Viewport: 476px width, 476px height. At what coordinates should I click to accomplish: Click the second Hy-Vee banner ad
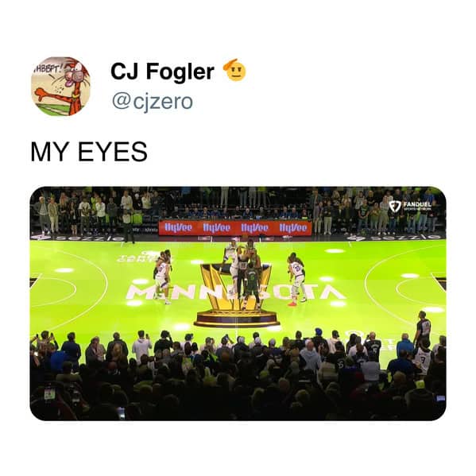coord(216,227)
